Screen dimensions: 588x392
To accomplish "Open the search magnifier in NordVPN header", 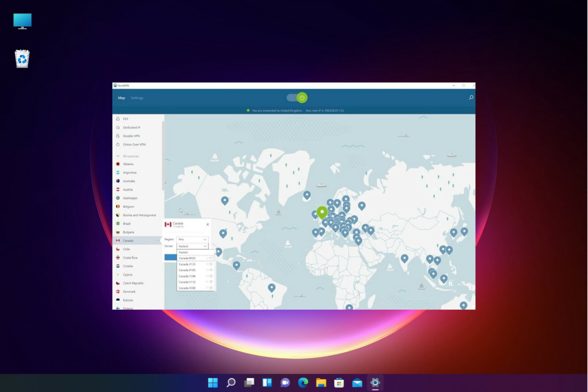I will (x=471, y=97).
